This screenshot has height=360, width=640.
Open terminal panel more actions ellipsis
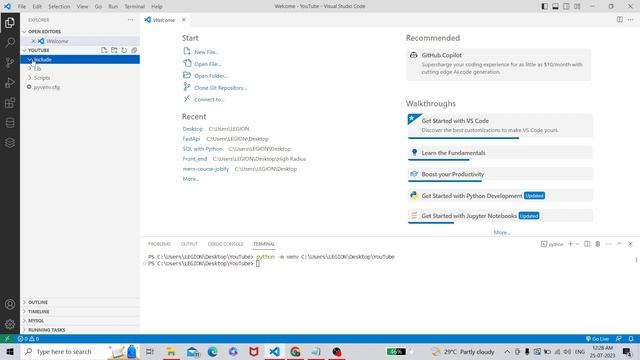[609, 244]
